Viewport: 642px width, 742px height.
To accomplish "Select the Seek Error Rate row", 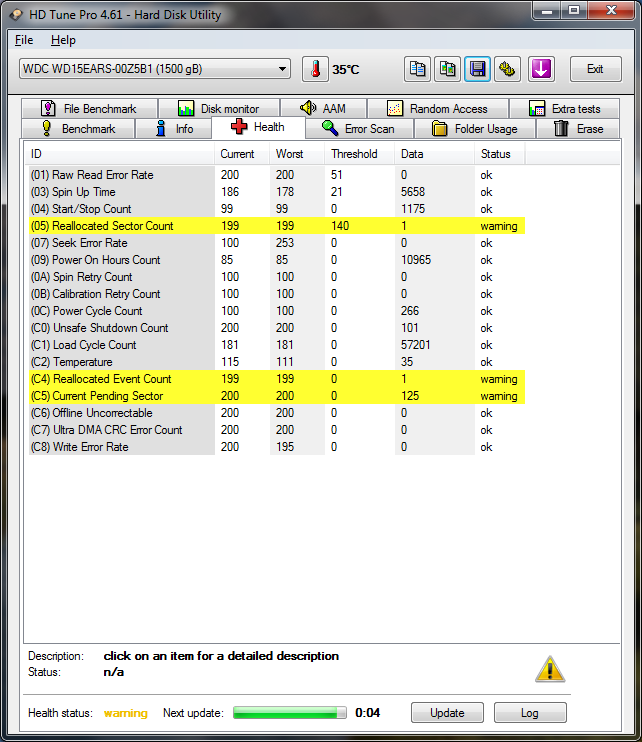I will click(277, 243).
